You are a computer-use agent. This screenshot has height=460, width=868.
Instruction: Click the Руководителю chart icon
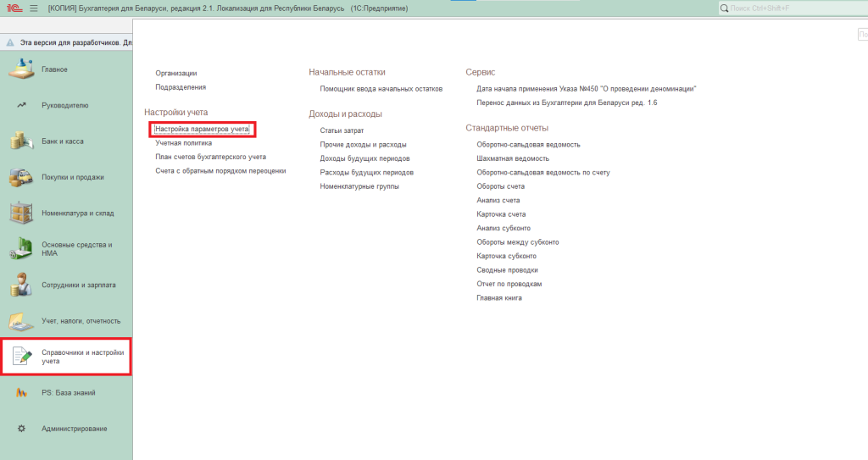pyautogui.click(x=21, y=106)
